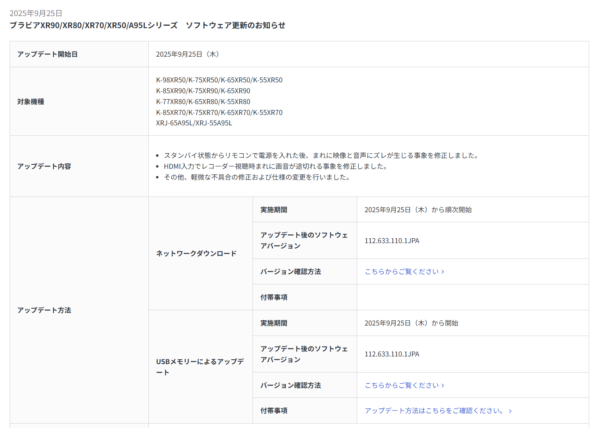The height and width of the screenshot is (428, 600).
Task: Select the ブラビアXR90 software update title
Action: coord(147,25)
